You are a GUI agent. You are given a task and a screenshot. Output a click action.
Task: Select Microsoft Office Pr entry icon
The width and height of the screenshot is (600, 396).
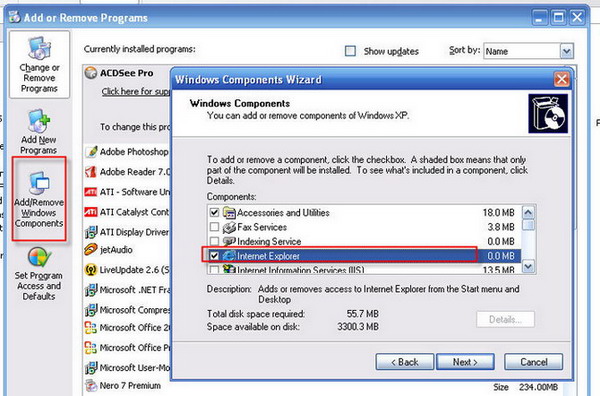click(x=91, y=347)
